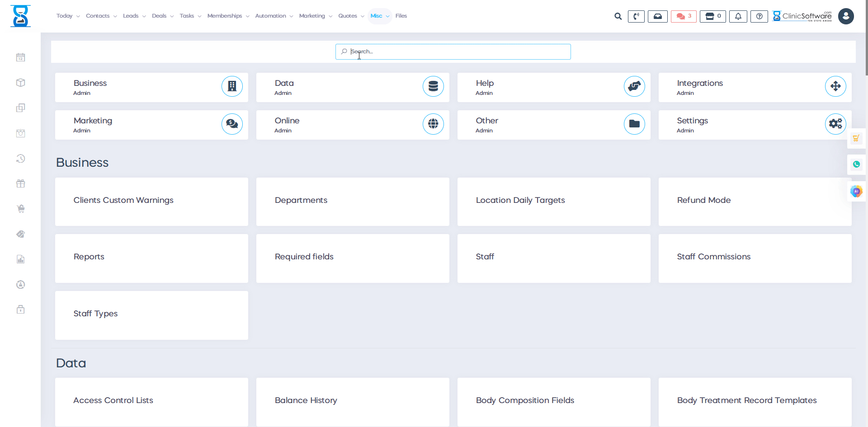The height and width of the screenshot is (427, 868).
Task: Click the globe icon on the Online card
Action: click(433, 124)
